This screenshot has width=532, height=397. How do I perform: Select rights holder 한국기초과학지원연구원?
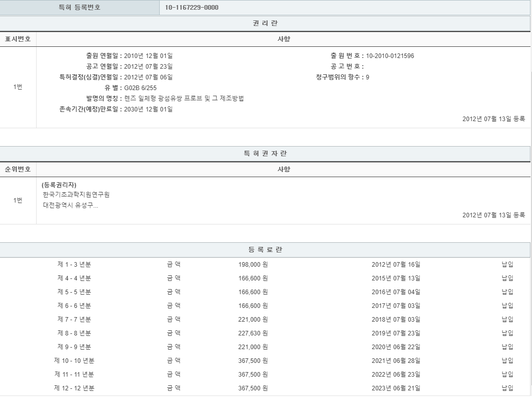76,195
